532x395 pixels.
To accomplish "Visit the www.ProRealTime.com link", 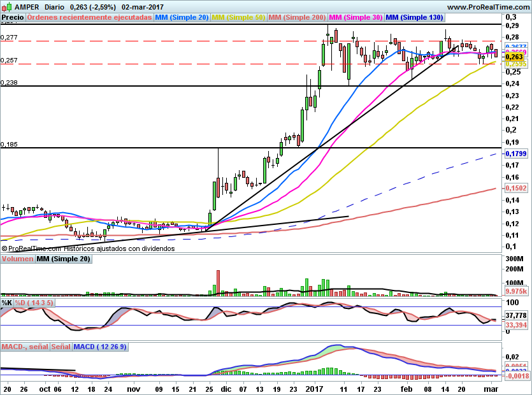I will point(488,7).
